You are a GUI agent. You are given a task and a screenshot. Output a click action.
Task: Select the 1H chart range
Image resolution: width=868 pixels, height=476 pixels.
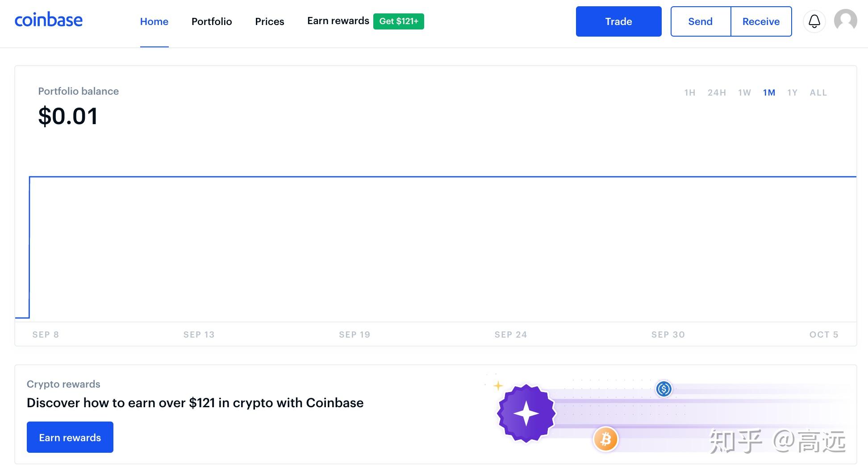click(690, 93)
